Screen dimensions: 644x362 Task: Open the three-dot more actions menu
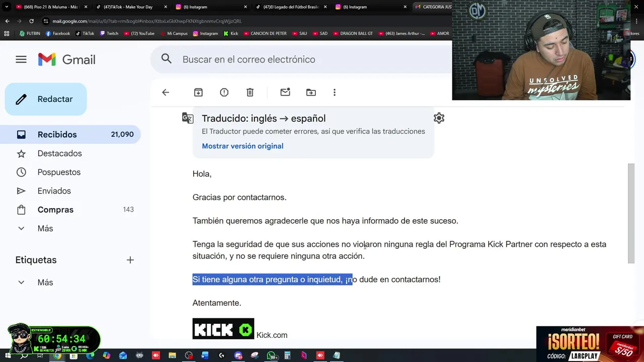[335, 93]
